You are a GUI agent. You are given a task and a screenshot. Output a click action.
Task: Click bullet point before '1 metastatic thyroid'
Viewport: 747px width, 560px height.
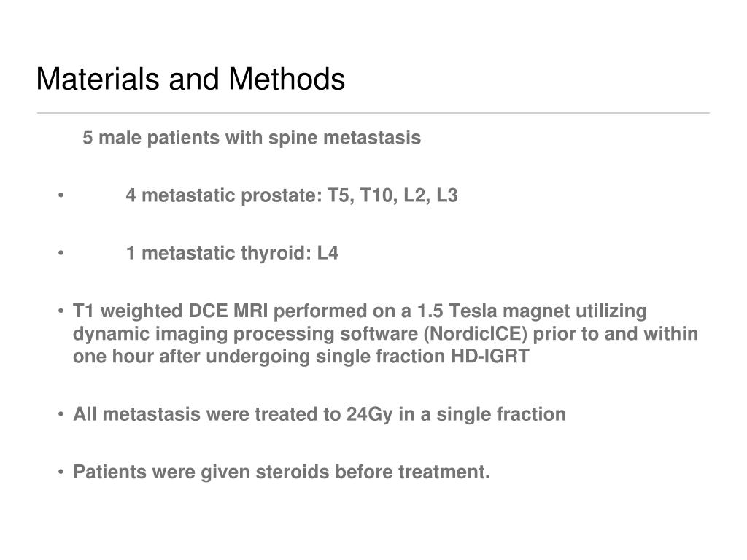tap(61, 253)
